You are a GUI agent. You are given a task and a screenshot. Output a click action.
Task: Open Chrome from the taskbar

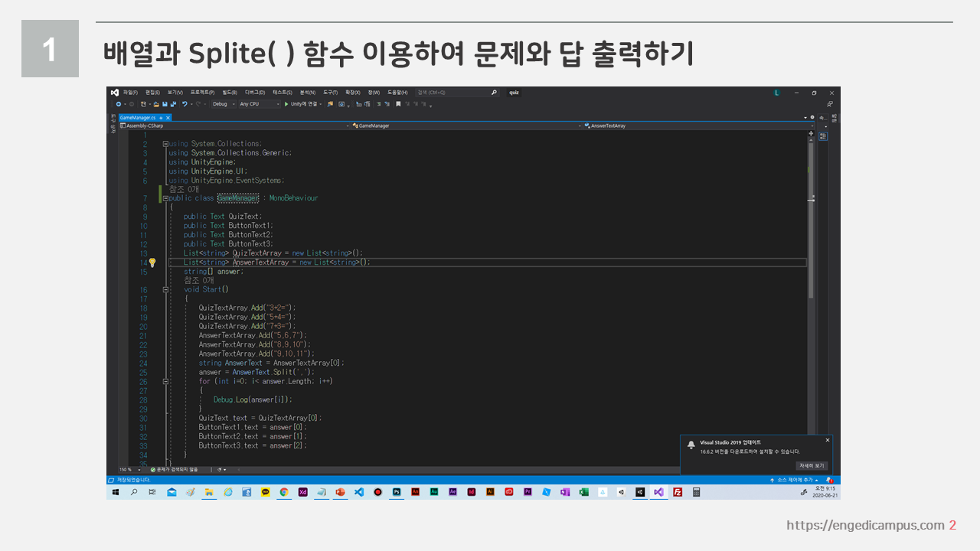284,492
